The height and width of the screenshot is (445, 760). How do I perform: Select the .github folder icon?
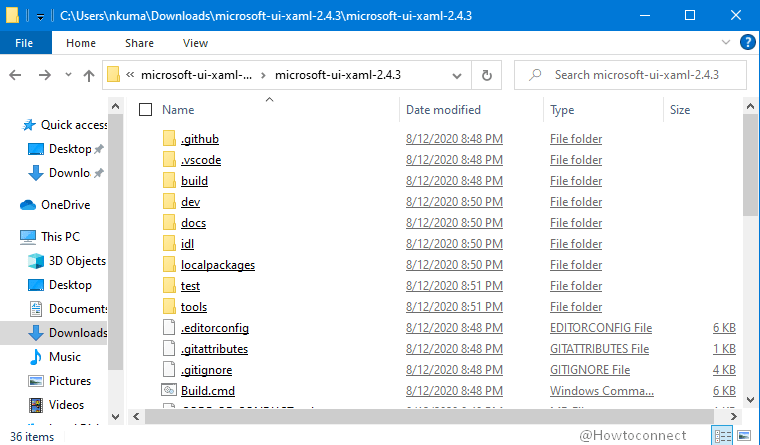[169, 139]
